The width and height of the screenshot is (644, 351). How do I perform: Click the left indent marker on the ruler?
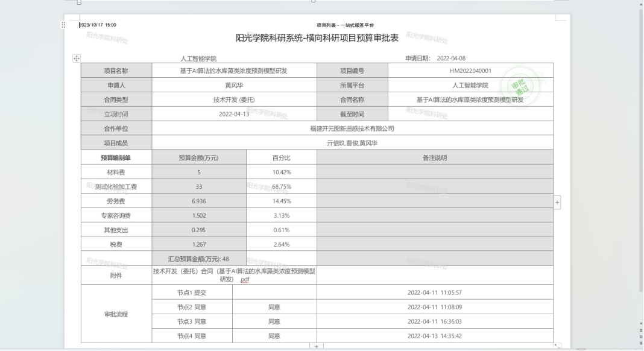(79, 2)
